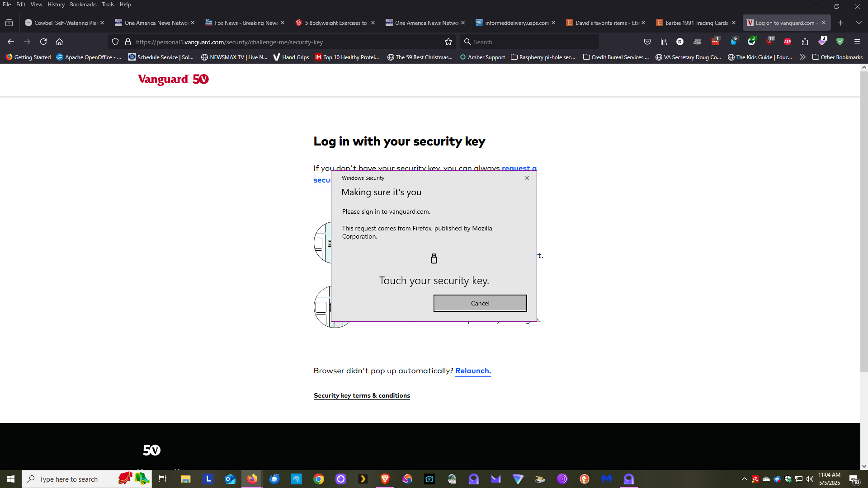Open NEWSMAX TV bookmark
868x488 pixels.
(x=234, y=57)
